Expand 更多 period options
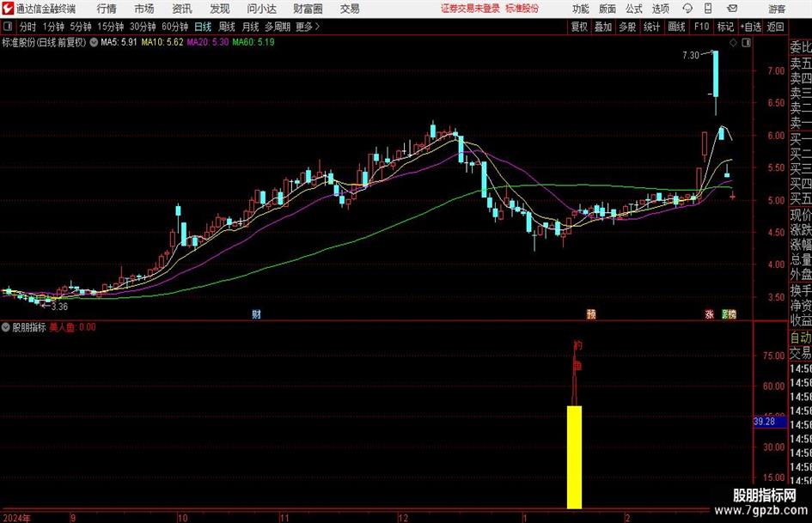The image size is (812, 523). pos(308,27)
